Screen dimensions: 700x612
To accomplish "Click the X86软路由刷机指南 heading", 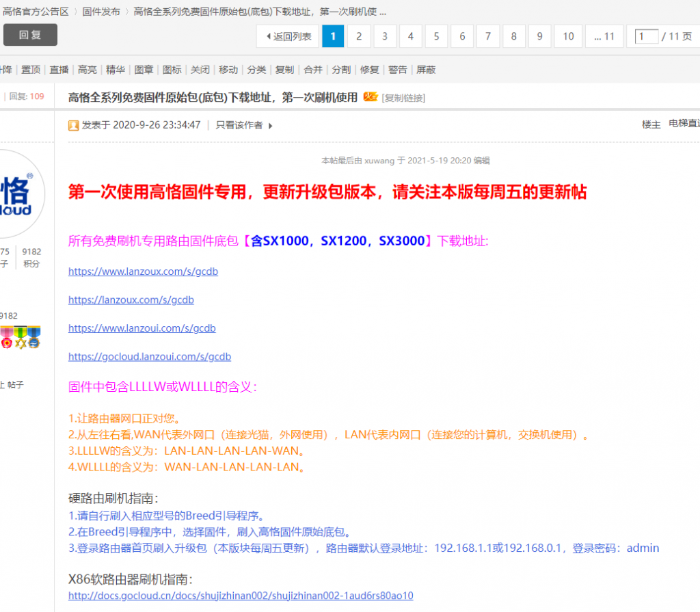I will point(131,579).
